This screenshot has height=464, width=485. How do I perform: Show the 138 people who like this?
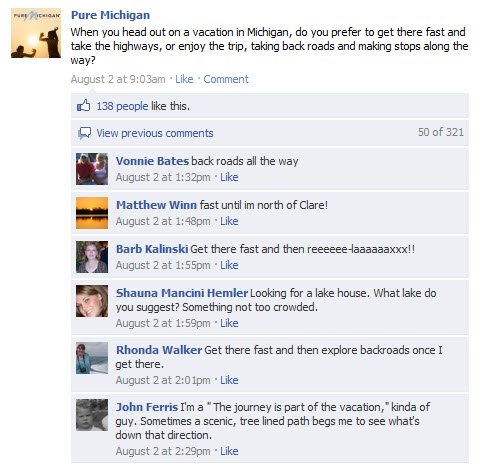click(122, 106)
